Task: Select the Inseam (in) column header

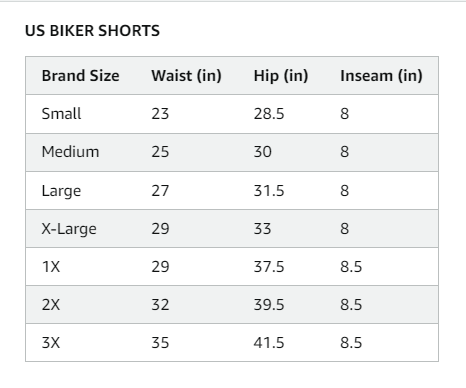Action: [381, 76]
